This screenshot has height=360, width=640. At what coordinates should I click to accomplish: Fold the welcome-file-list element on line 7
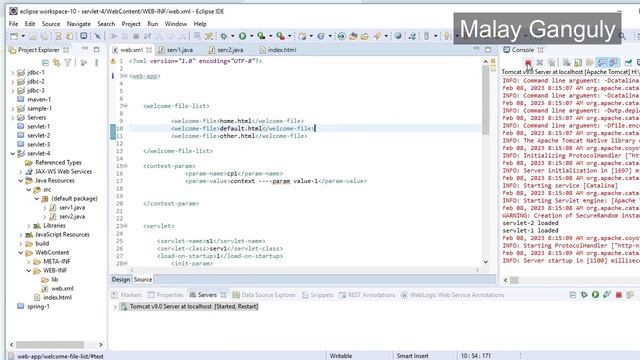tap(125, 106)
